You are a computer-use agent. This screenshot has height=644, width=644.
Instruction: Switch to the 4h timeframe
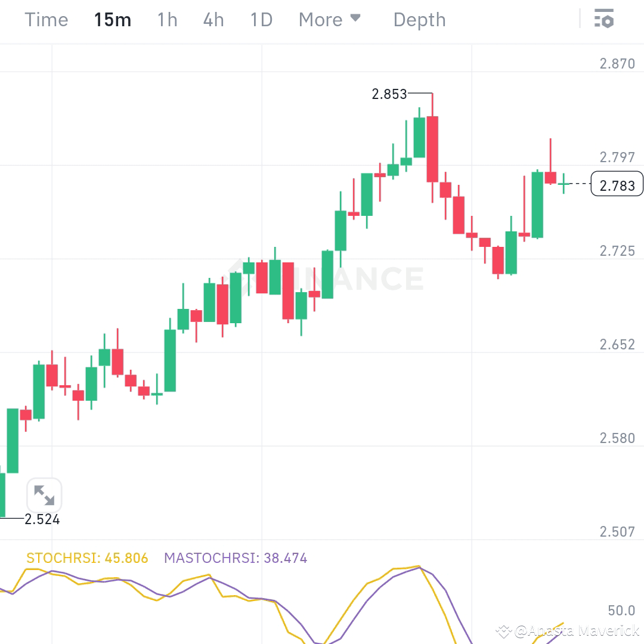pos(213,19)
